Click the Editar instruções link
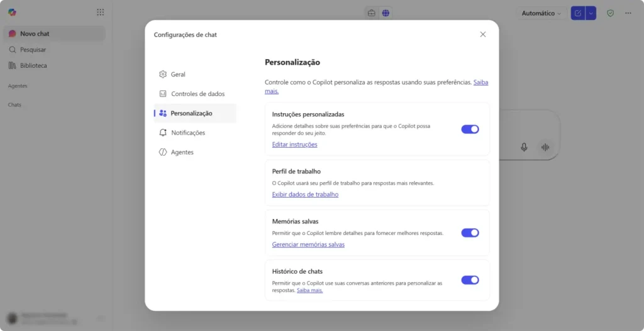 pos(294,144)
